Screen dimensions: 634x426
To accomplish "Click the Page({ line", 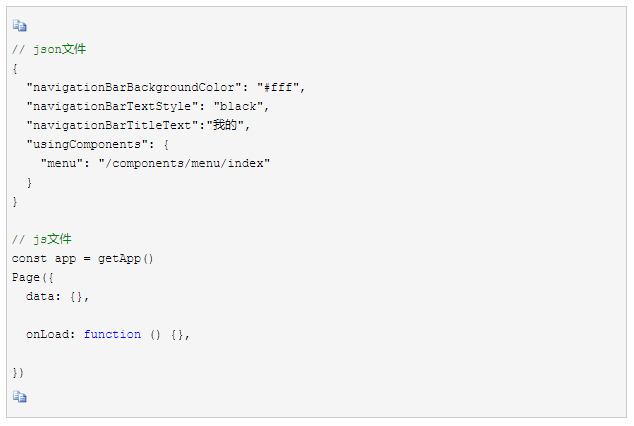I will (x=32, y=277).
